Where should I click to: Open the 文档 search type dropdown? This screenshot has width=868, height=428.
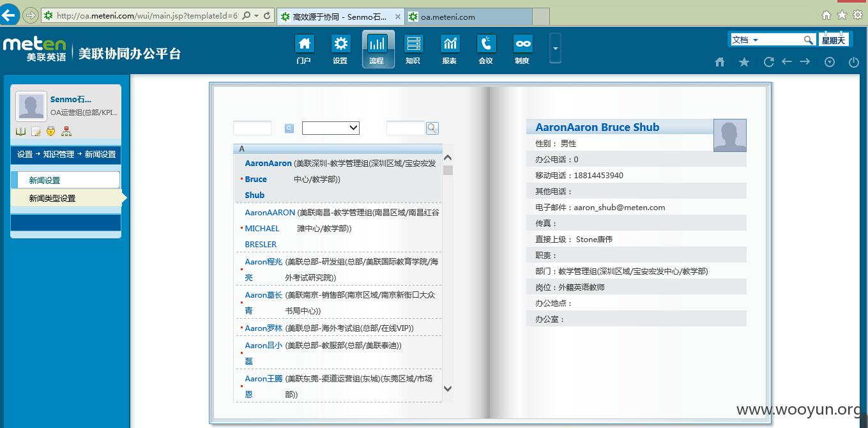click(x=745, y=40)
